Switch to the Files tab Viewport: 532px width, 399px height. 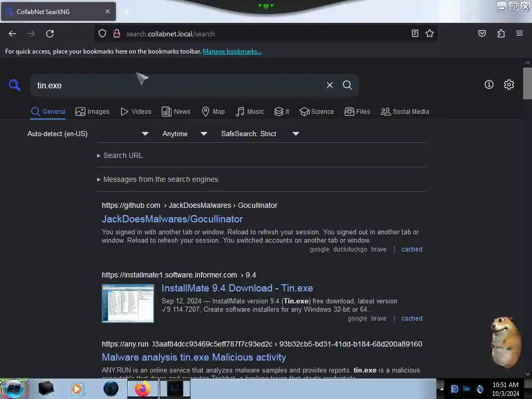coord(357,112)
